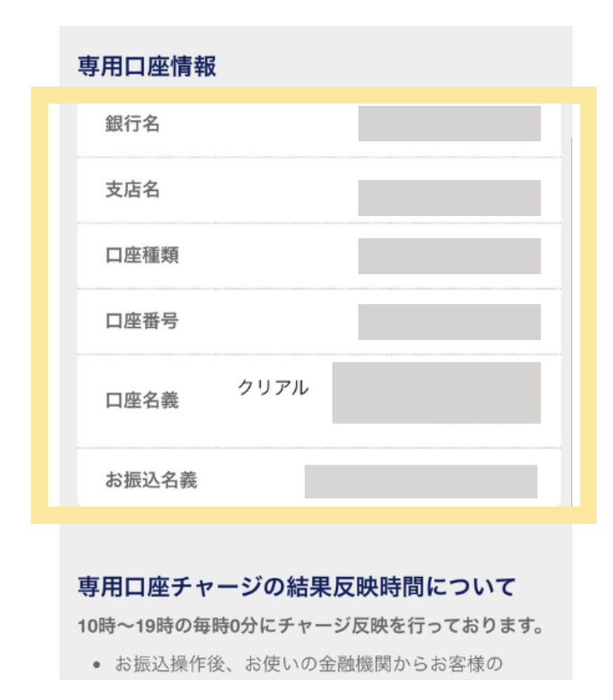Click the redacted 銀行名 value field
The image size is (613, 700).
tap(449, 124)
